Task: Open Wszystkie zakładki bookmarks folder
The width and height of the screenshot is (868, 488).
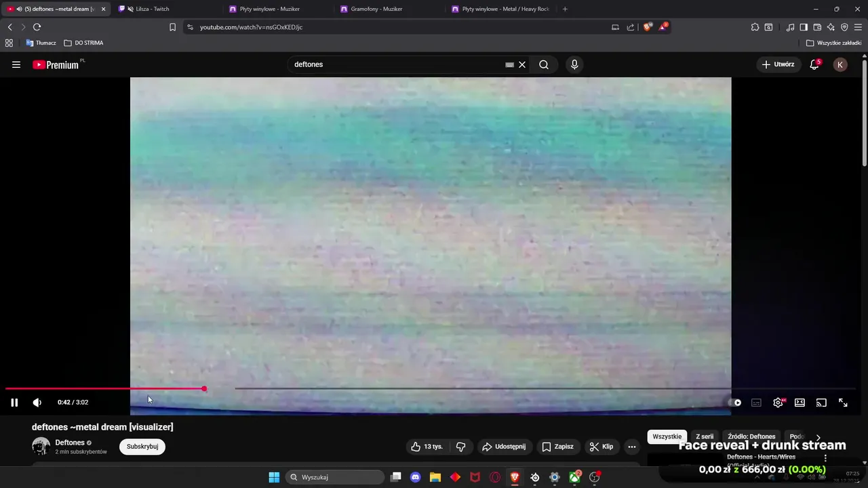Action: [x=834, y=43]
